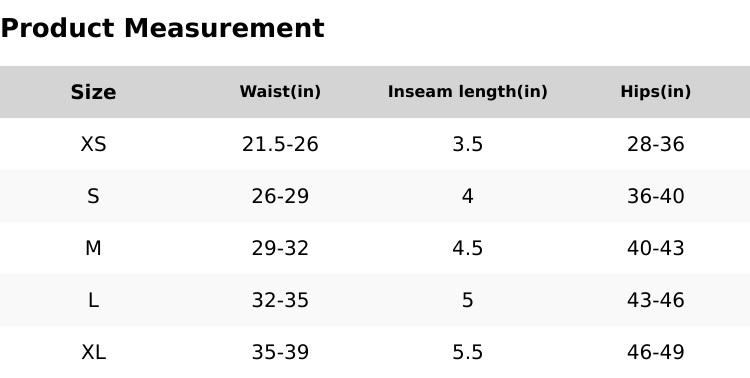Select waist value 35-39
Viewport: 750px width, 378px height.
pos(280,353)
